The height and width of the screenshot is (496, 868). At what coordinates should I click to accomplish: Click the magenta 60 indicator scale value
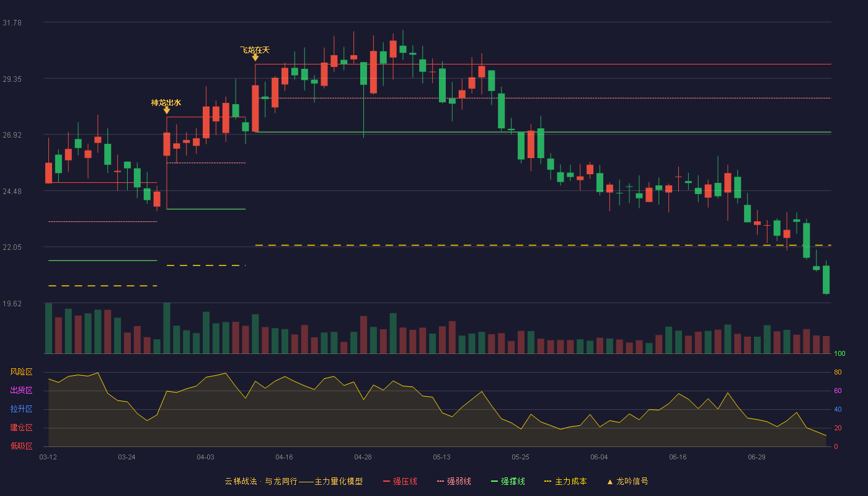(838, 391)
